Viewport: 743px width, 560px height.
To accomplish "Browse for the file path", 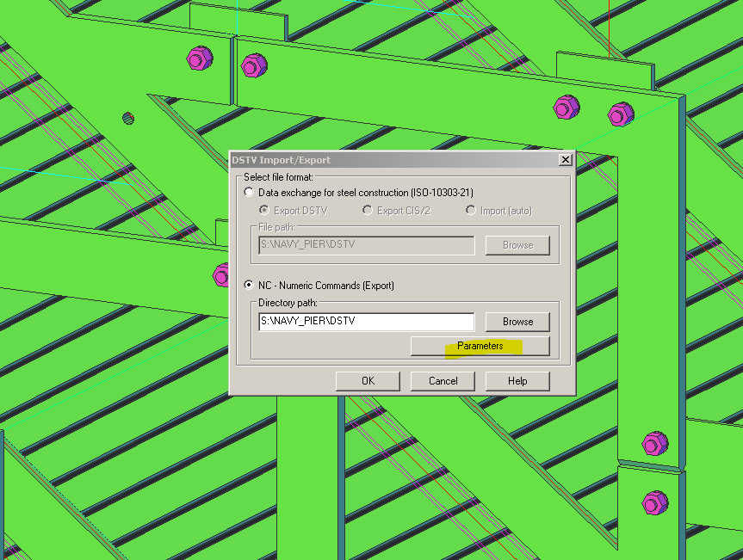I will [517, 245].
